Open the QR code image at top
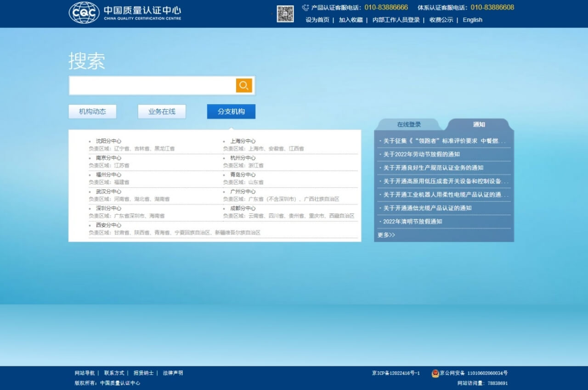The width and height of the screenshot is (588, 390). coord(286,14)
